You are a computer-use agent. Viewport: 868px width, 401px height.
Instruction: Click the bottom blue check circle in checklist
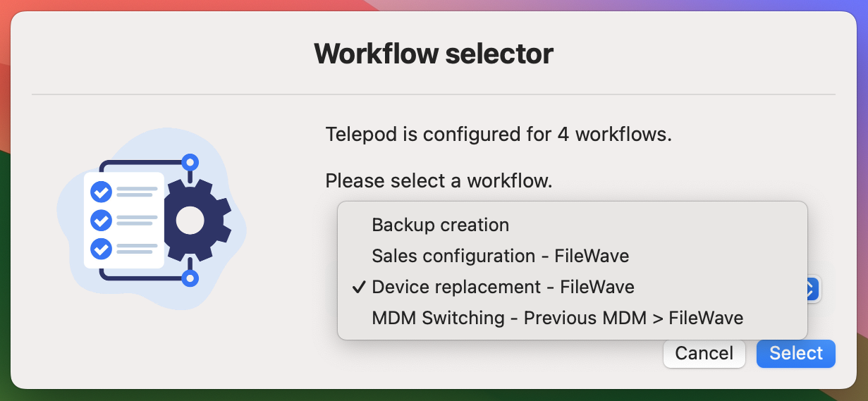[102, 249]
